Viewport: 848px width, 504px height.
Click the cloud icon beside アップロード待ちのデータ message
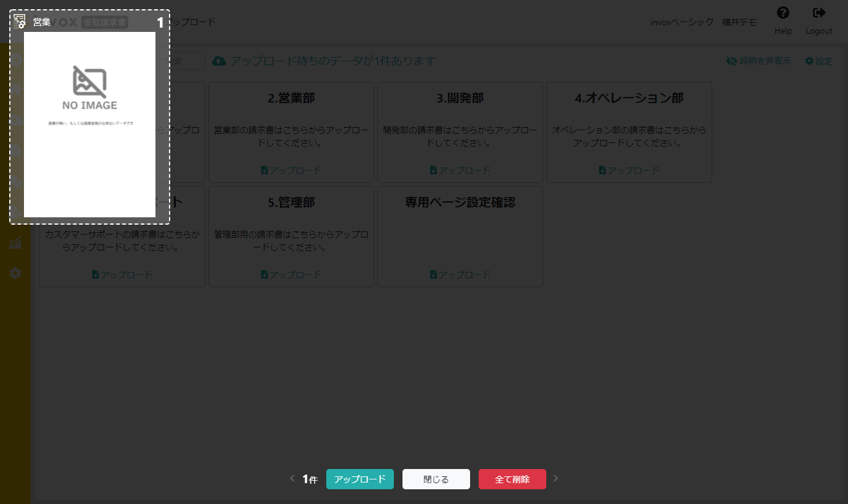(219, 61)
